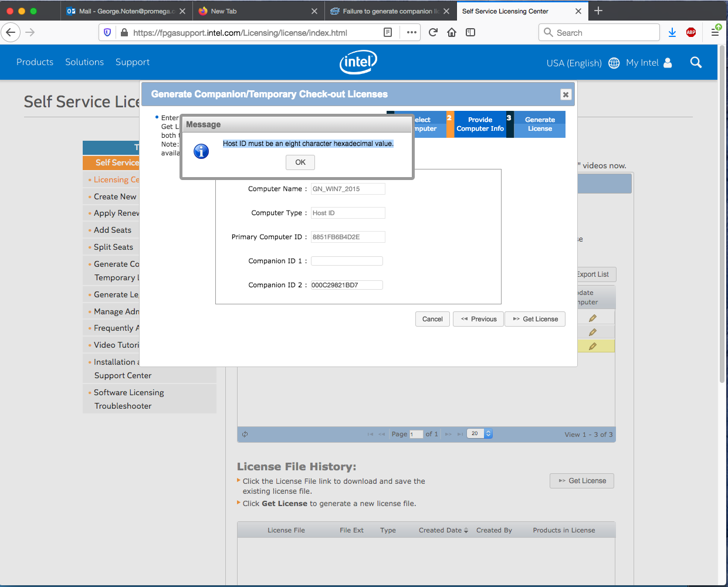
Task: Open the Support menu
Action: point(133,62)
